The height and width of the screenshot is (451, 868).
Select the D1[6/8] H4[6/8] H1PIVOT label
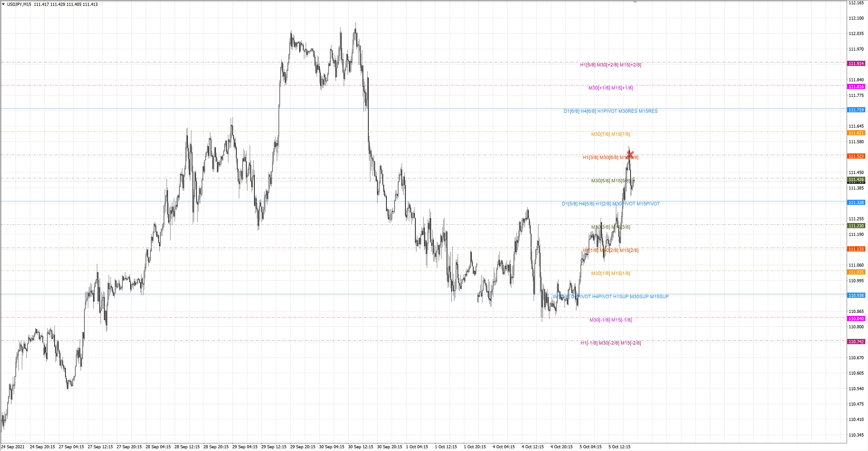[610, 111]
